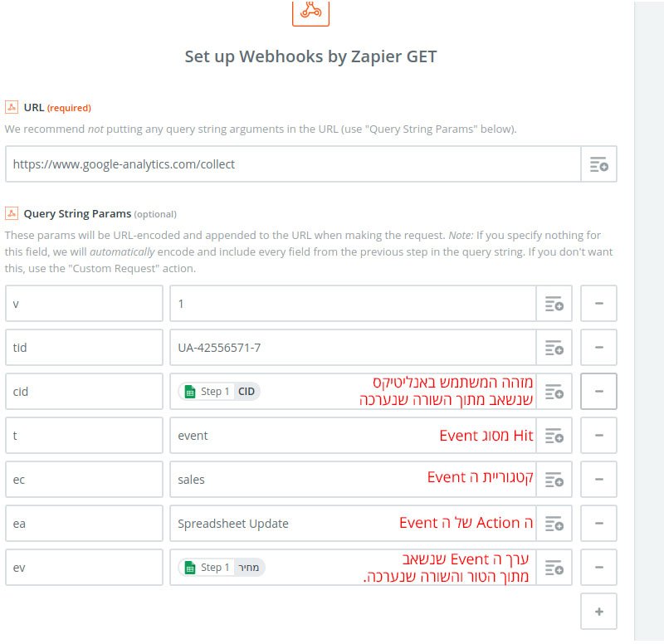664x644 pixels.
Task: Remove the ev parameter row
Action: click(598, 568)
